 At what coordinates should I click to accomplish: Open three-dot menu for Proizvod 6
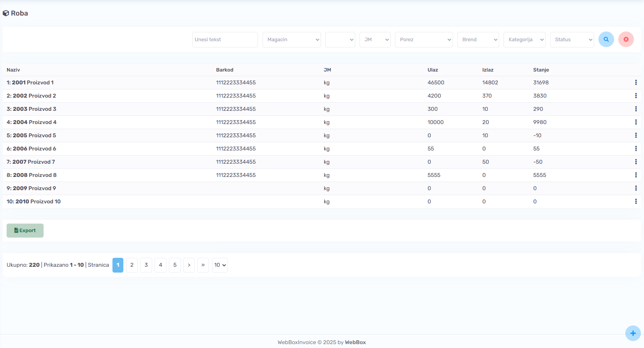click(x=636, y=149)
